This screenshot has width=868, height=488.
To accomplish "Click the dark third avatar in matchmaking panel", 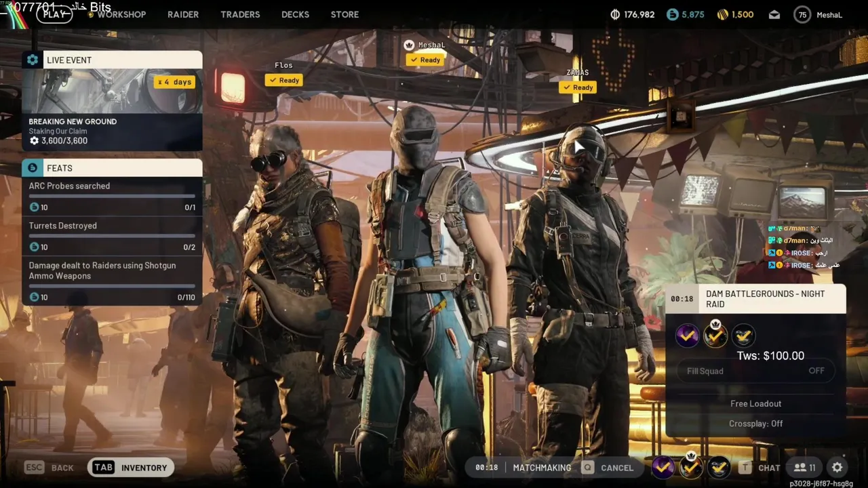I will tap(743, 335).
